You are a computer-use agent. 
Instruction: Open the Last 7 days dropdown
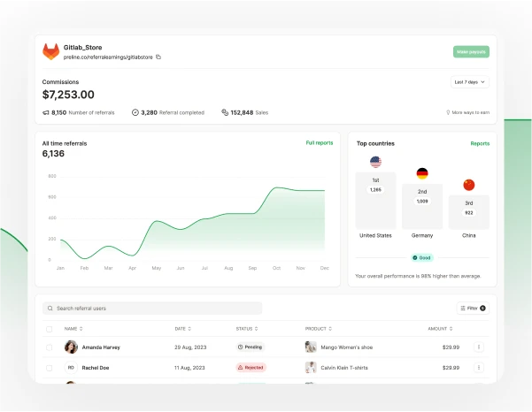470,82
